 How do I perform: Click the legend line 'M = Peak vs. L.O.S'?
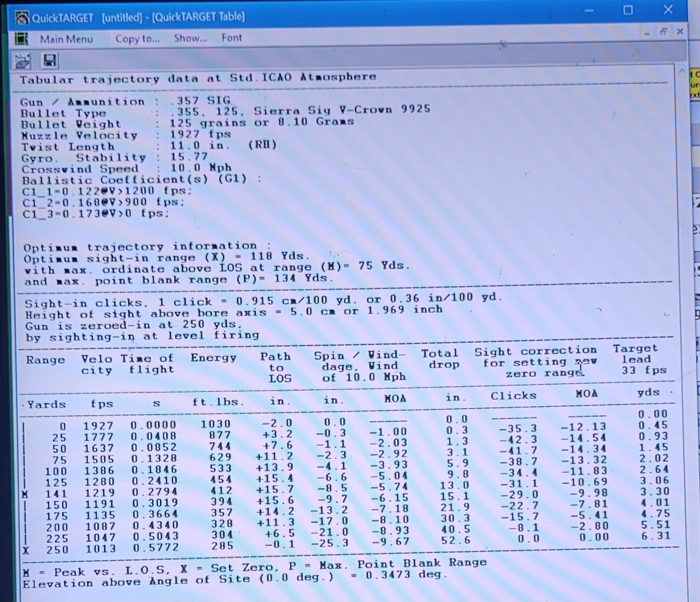click(254, 567)
